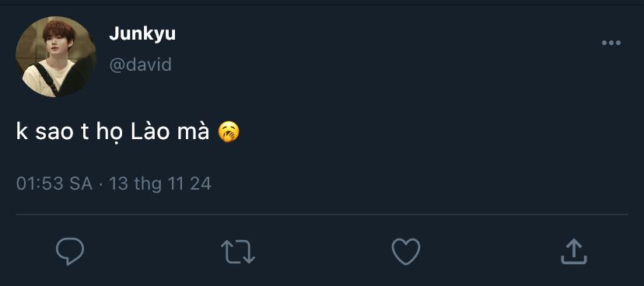Open the profile via the Junkyu display name

click(x=142, y=34)
